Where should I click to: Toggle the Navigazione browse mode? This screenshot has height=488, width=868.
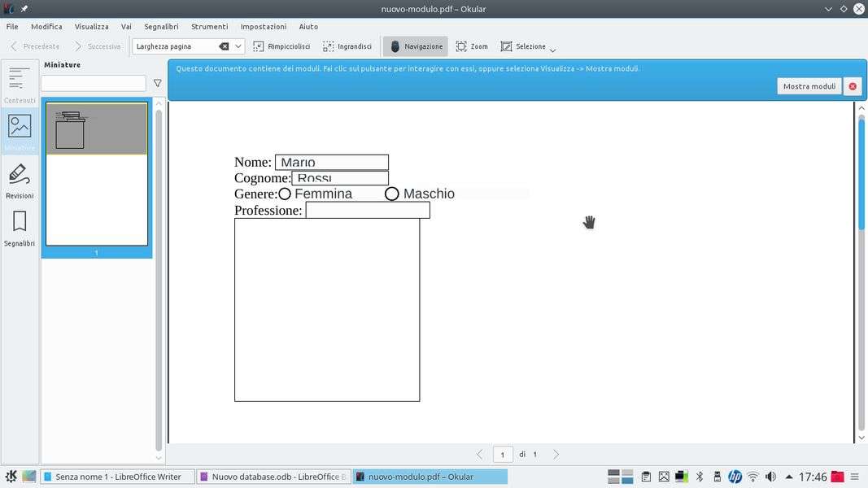click(416, 46)
